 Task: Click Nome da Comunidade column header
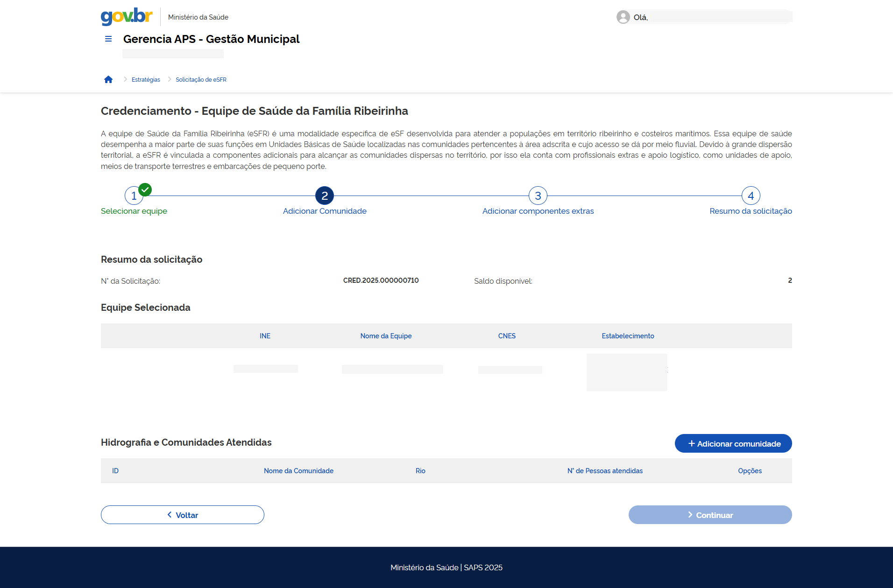click(298, 471)
